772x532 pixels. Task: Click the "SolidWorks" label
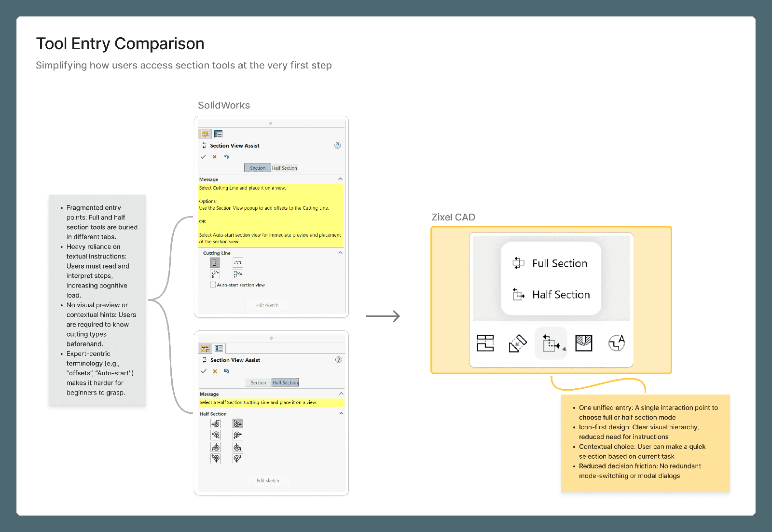pyautogui.click(x=224, y=105)
